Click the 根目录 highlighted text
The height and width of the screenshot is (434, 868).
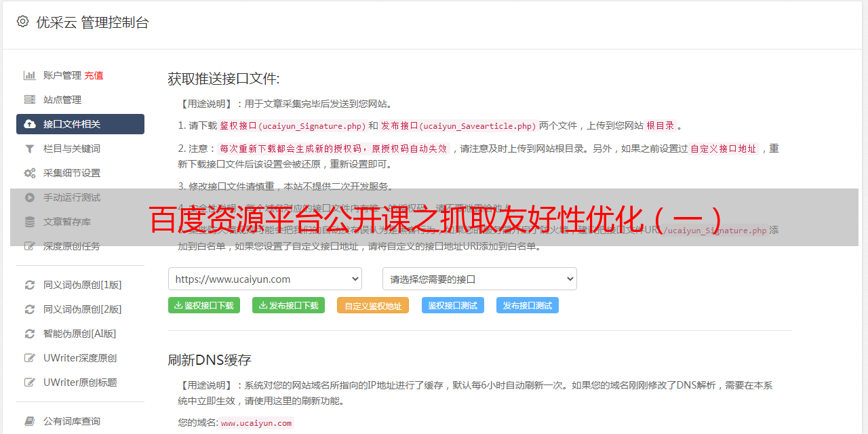click(x=660, y=125)
